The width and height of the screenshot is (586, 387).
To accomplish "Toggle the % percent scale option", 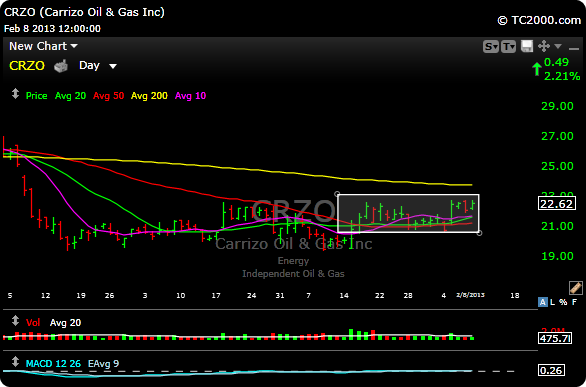I will point(563,302).
